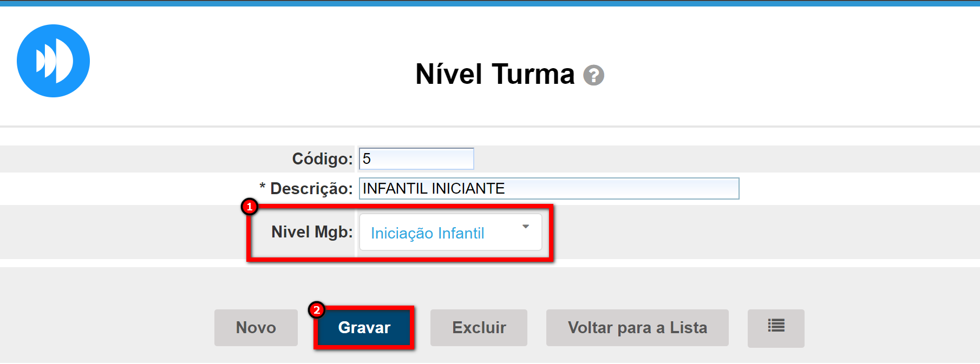Click the red step 1 marker badge
This screenshot has height=364, width=980.
pos(250,207)
